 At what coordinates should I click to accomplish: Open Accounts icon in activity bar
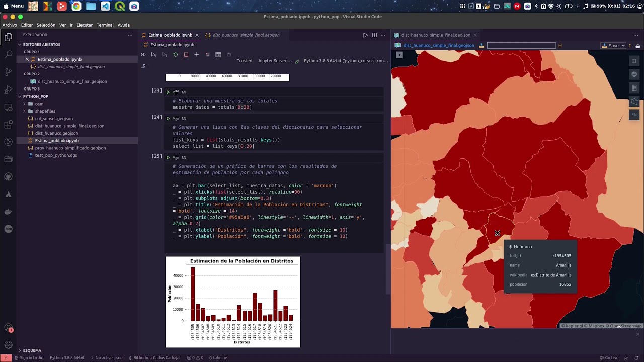pyautogui.click(x=8, y=328)
